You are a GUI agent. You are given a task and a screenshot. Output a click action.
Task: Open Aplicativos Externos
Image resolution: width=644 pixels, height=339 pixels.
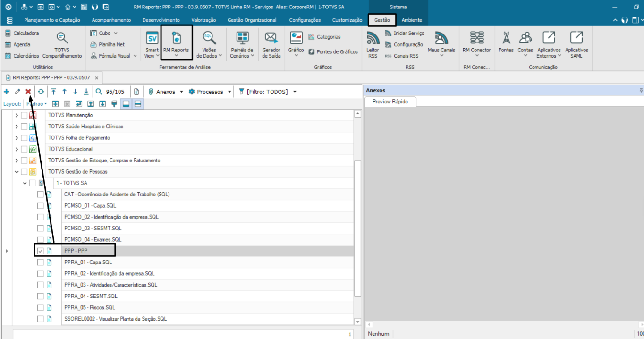(x=549, y=46)
